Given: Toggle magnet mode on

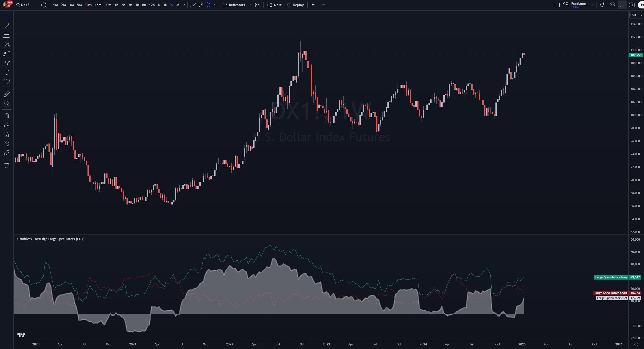Looking at the screenshot, I should click(7, 116).
